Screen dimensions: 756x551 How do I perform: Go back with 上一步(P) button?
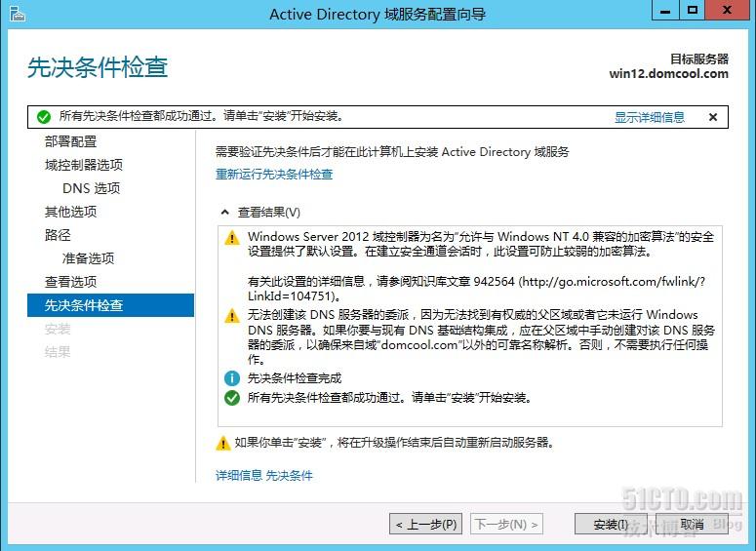point(425,524)
